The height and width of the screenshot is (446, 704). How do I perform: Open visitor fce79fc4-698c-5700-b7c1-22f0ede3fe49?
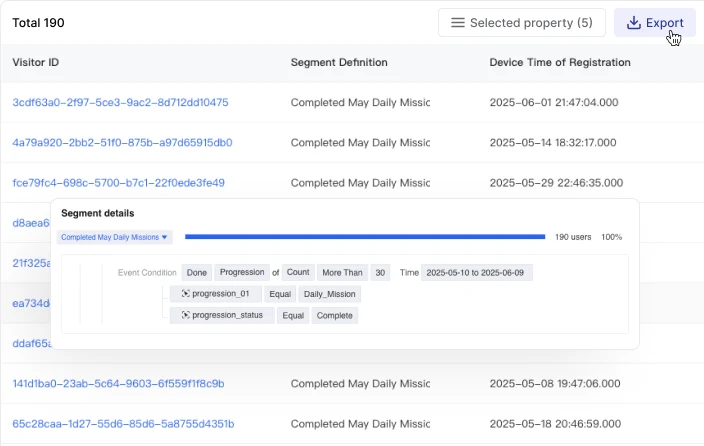[119, 183]
